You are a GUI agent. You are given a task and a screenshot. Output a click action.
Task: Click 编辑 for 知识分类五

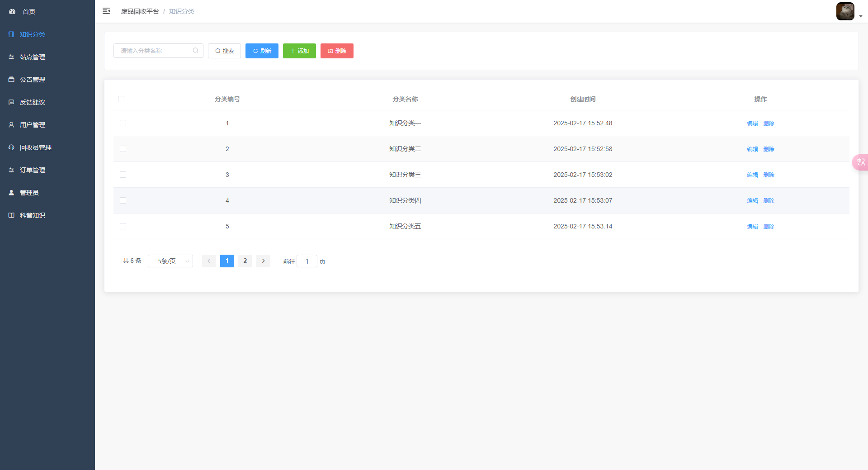click(752, 226)
